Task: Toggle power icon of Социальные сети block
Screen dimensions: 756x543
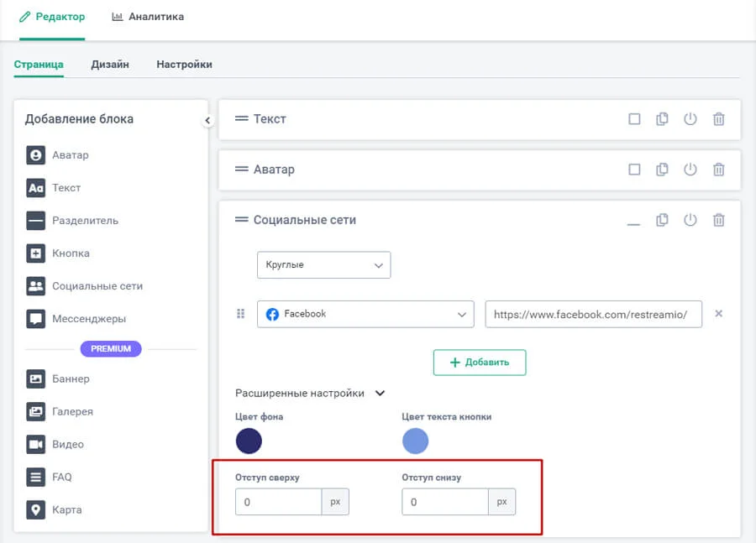Action: (690, 220)
